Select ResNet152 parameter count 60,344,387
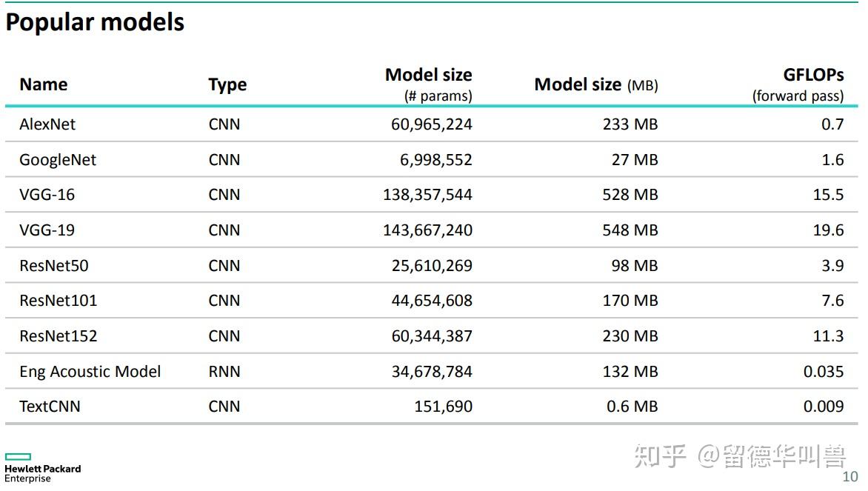 pyautogui.click(x=432, y=336)
